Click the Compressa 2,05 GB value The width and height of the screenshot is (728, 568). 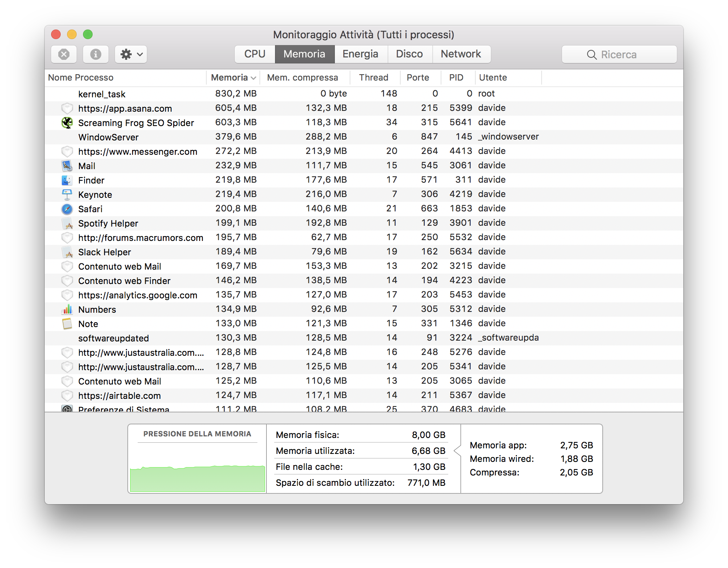tap(576, 472)
